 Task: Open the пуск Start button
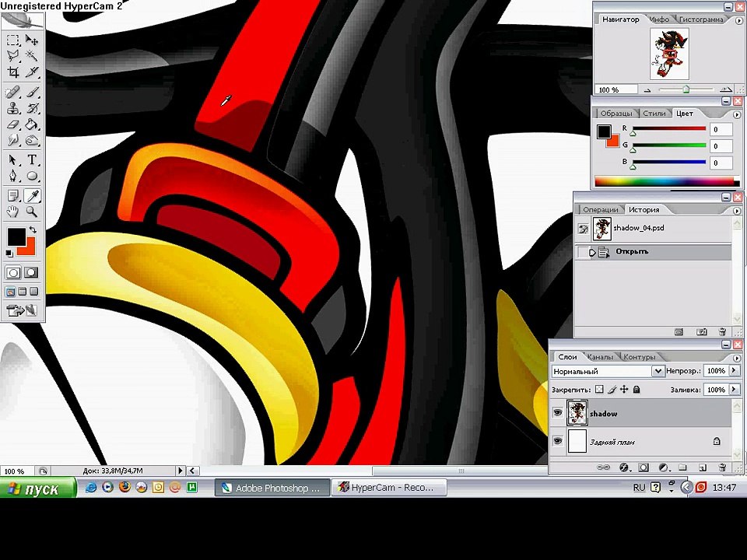pyautogui.click(x=37, y=488)
